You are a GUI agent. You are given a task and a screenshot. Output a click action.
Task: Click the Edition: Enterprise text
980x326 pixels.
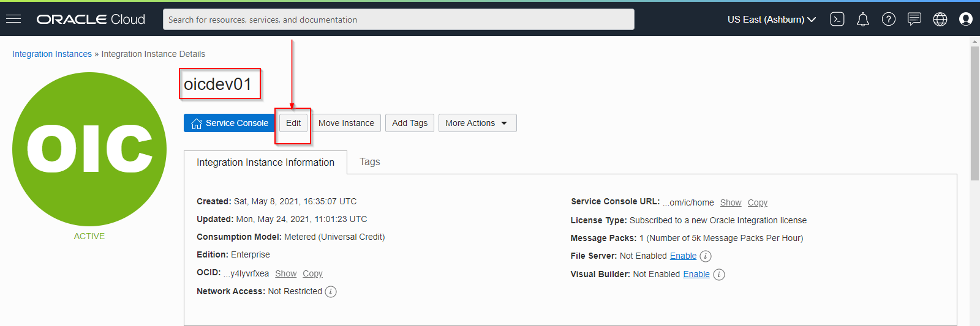point(233,254)
